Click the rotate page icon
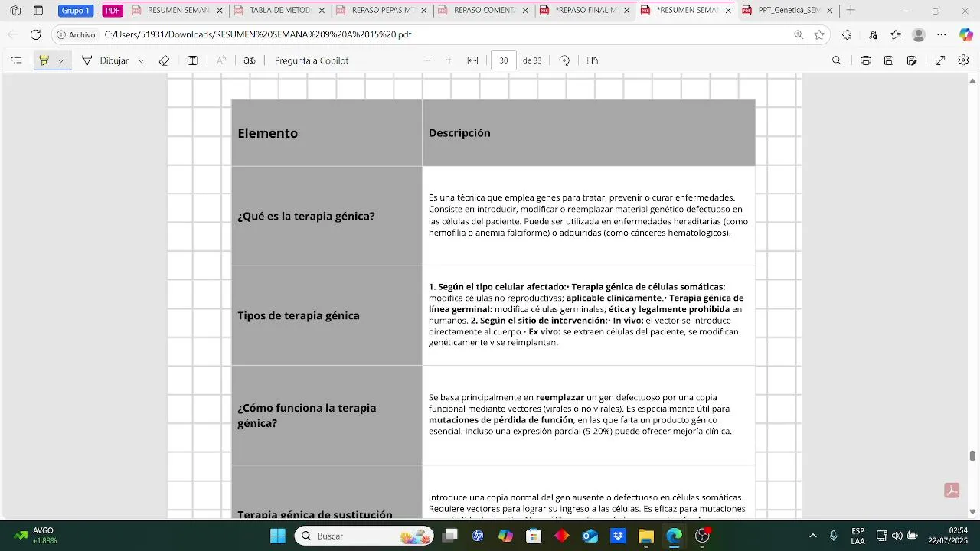 pyautogui.click(x=564, y=60)
